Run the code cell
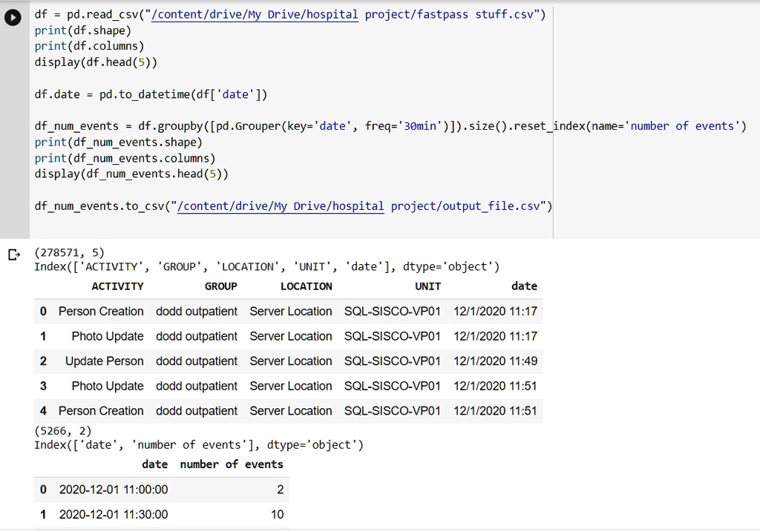This screenshot has width=760, height=532. coord(12,17)
